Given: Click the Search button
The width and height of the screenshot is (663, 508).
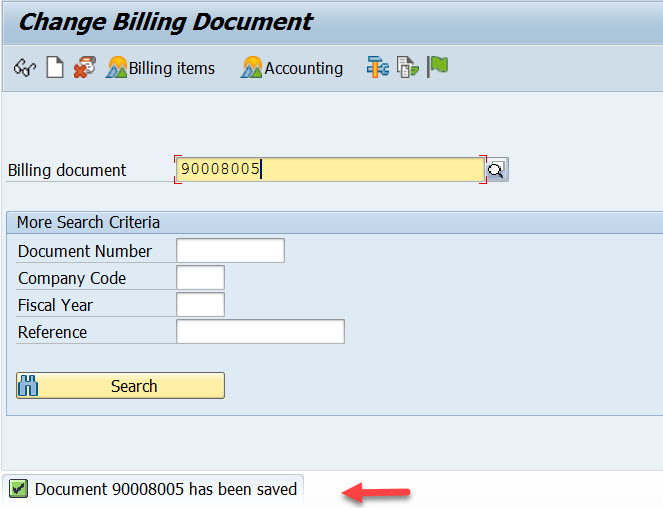Looking at the screenshot, I should coord(121,385).
